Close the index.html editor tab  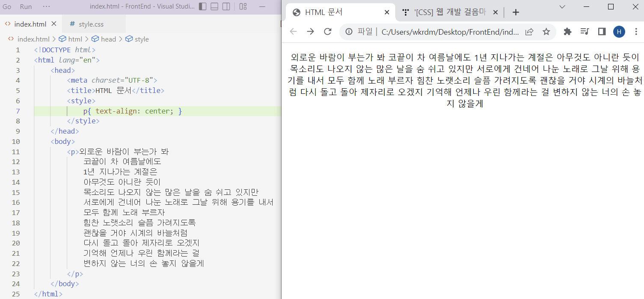coord(54,24)
